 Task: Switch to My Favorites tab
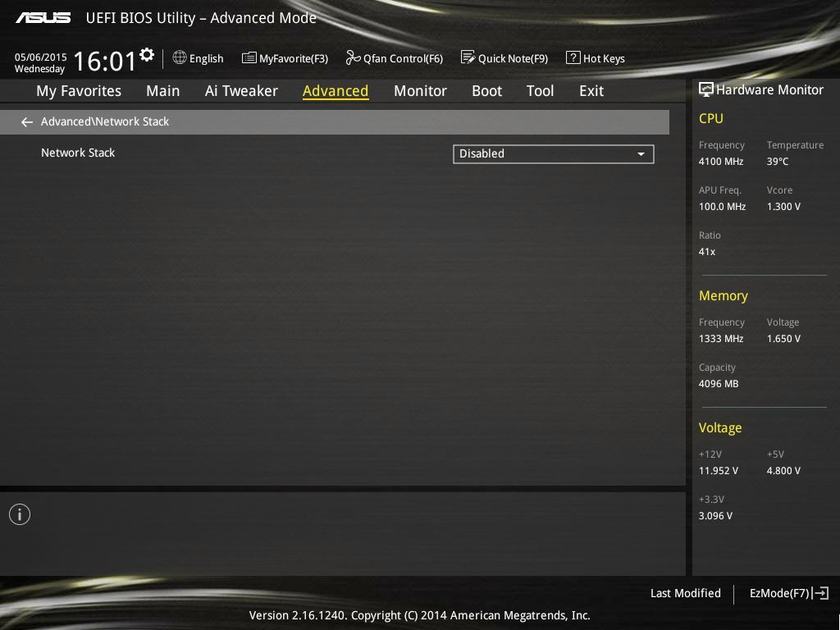tap(79, 91)
